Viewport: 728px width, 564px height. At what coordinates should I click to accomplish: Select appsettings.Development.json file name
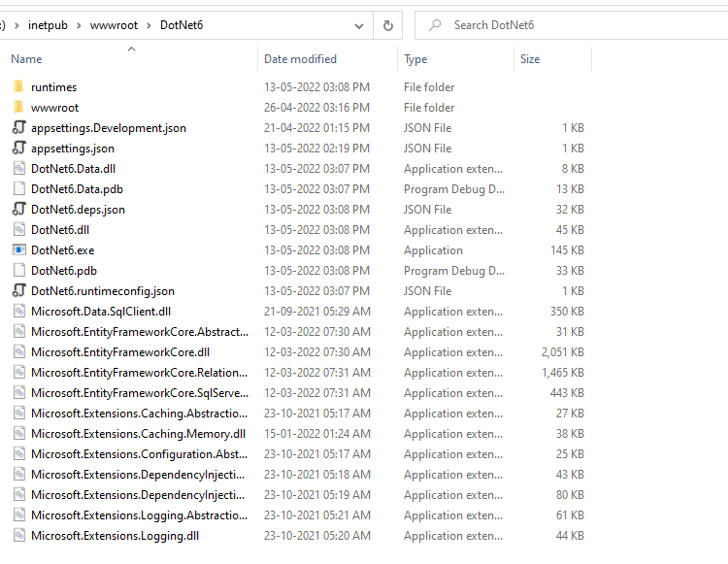[x=109, y=128]
